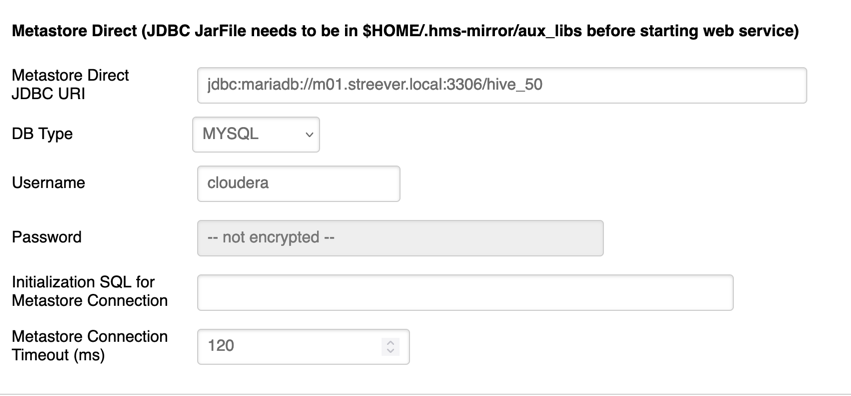Image resolution: width=851 pixels, height=396 pixels.
Task: Select the empty Initialization SQL input box
Action: tap(465, 292)
